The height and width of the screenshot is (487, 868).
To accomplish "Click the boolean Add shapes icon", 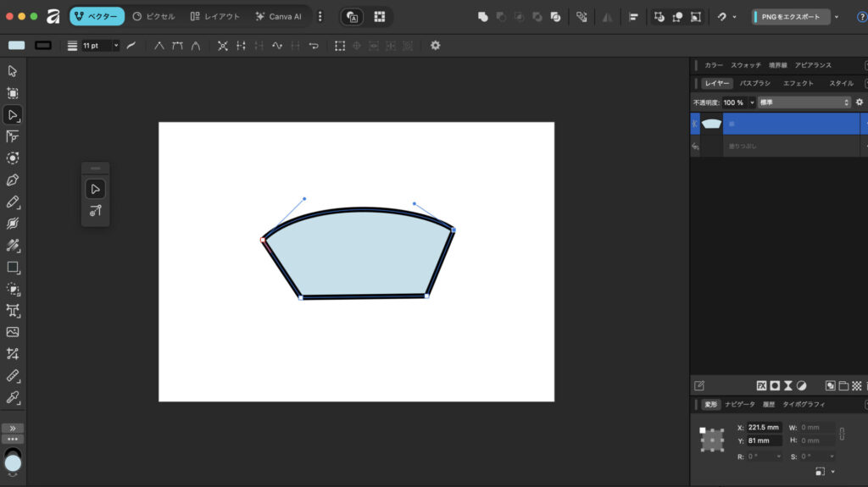I will coord(483,16).
